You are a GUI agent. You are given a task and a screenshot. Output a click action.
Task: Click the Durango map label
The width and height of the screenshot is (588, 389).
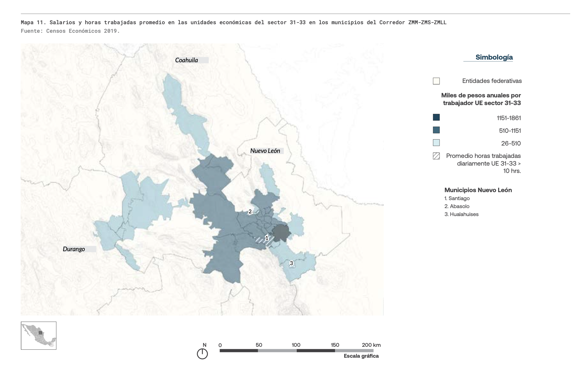pyautogui.click(x=74, y=249)
